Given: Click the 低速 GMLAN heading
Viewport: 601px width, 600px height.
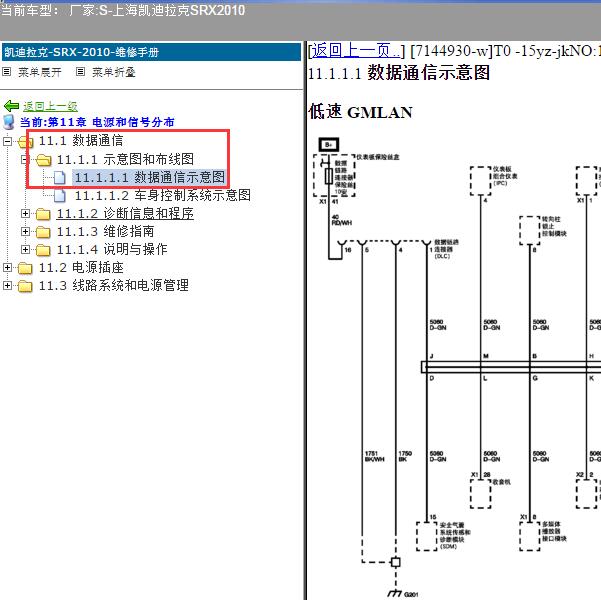Looking at the screenshot, I should (361, 112).
